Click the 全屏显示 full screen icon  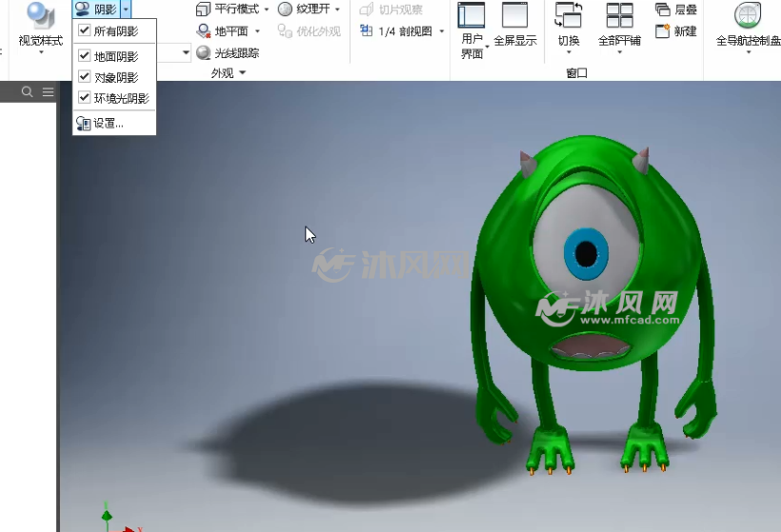(x=514, y=15)
